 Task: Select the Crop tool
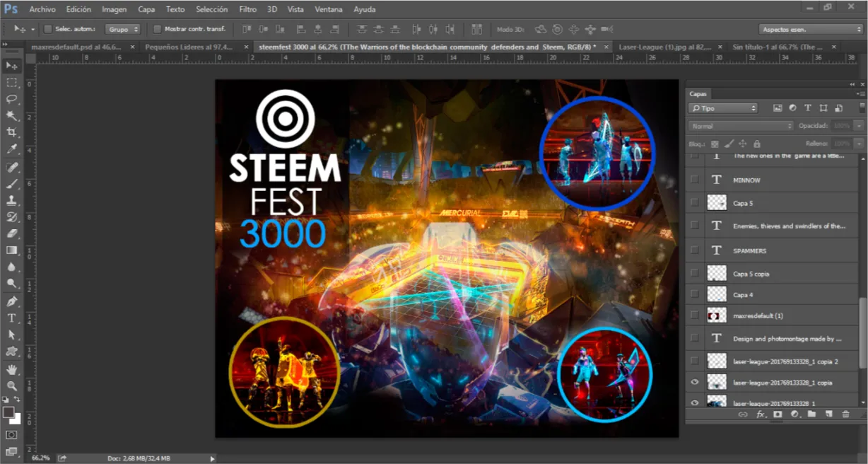[x=12, y=133]
